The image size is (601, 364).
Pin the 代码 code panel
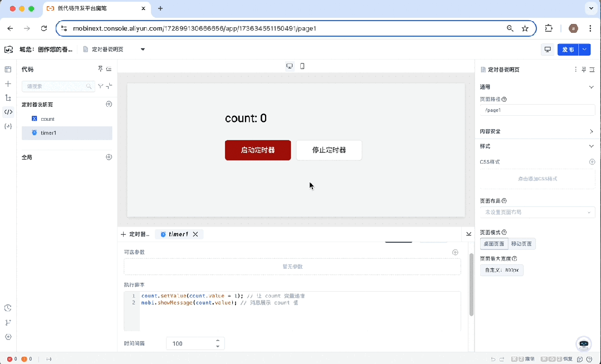[x=100, y=68]
